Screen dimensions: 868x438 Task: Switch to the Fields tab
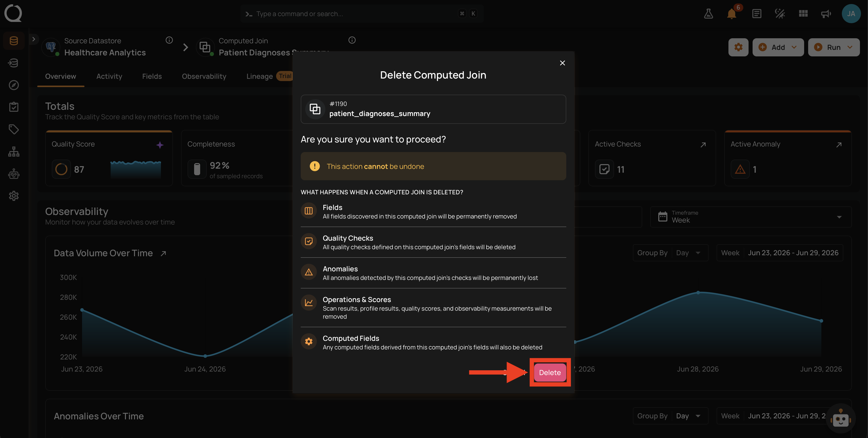(x=152, y=76)
